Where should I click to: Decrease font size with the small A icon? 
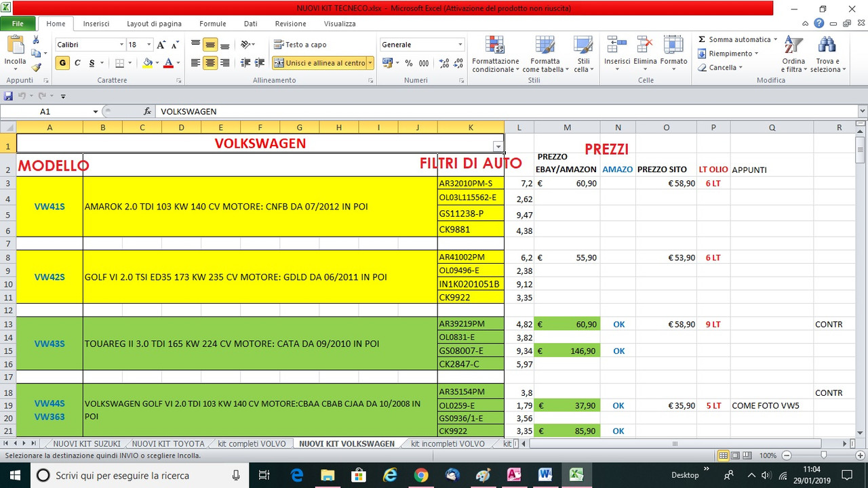click(x=175, y=45)
